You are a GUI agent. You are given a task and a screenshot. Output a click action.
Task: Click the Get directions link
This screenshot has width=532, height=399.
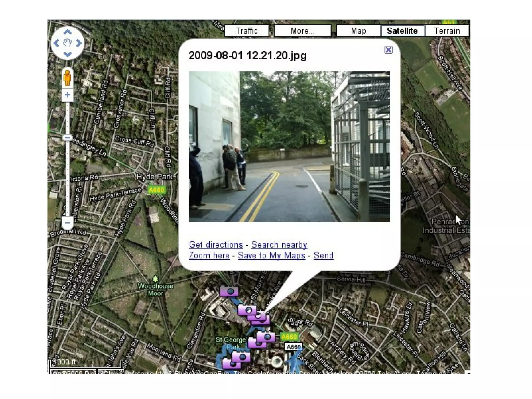coord(216,245)
